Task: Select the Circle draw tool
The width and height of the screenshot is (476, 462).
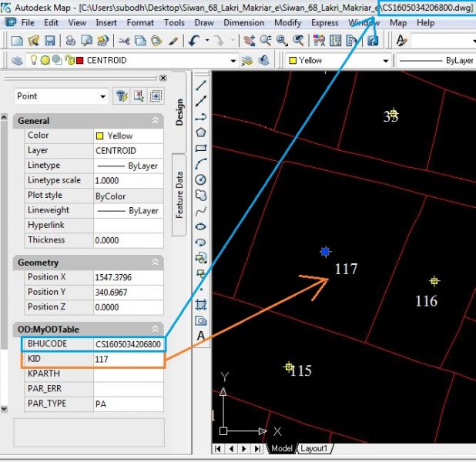Action: [x=201, y=179]
